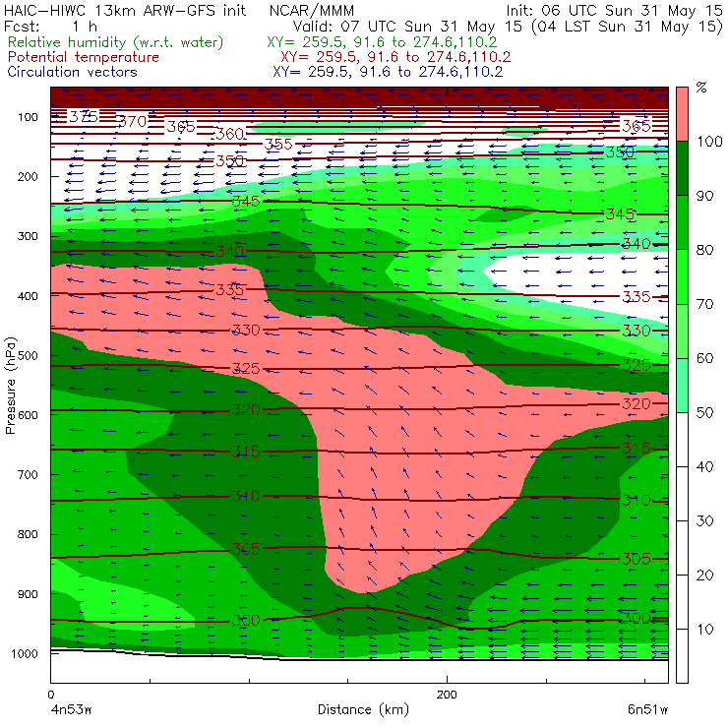Click the middle '325' contour label
This screenshot has height=728, width=728.
pyautogui.click(x=246, y=369)
